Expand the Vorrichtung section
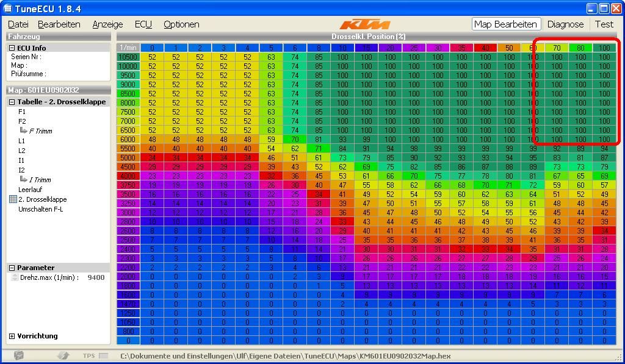 click(x=12, y=336)
